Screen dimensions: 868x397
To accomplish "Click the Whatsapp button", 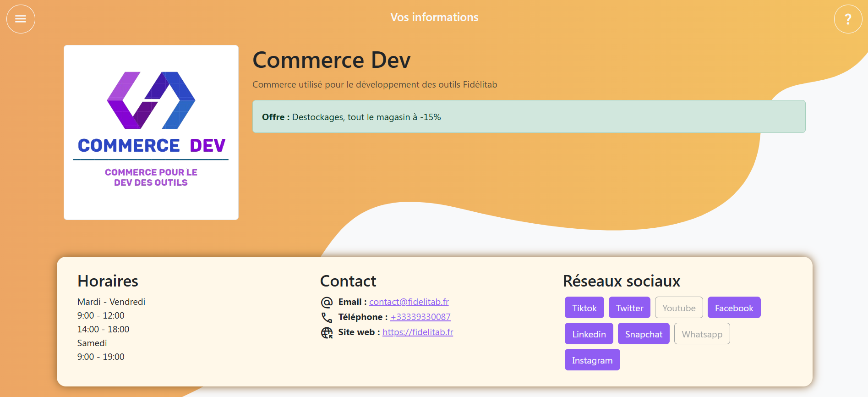I will pos(702,334).
